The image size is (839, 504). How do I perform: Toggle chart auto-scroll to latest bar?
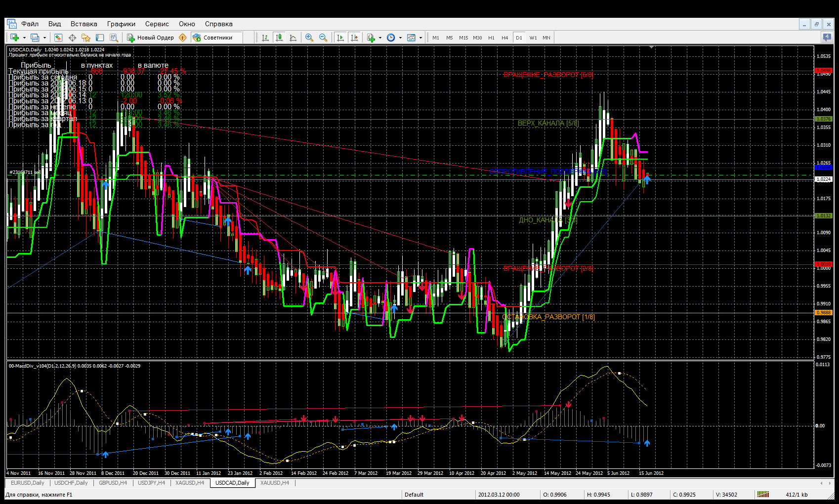[x=340, y=38]
